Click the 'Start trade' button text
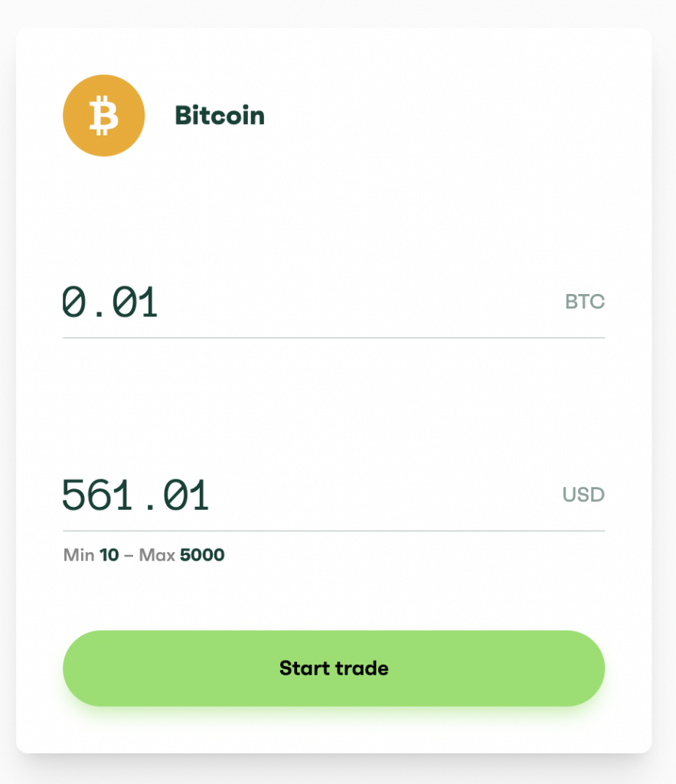The width and height of the screenshot is (676, 784). pyautogui.click(x=334, y=668)
